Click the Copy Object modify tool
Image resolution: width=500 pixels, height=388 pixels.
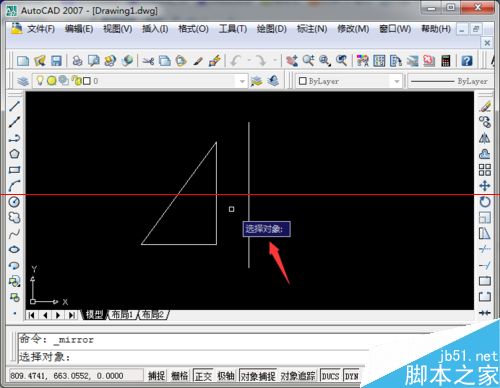tap(485, 122)
